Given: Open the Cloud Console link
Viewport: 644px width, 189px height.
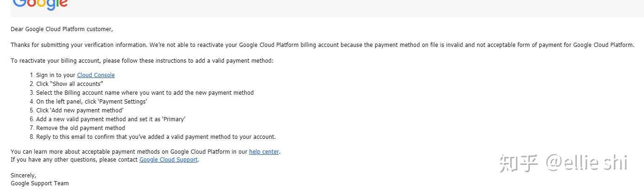Looking at the screenshot, I should 96,75.
